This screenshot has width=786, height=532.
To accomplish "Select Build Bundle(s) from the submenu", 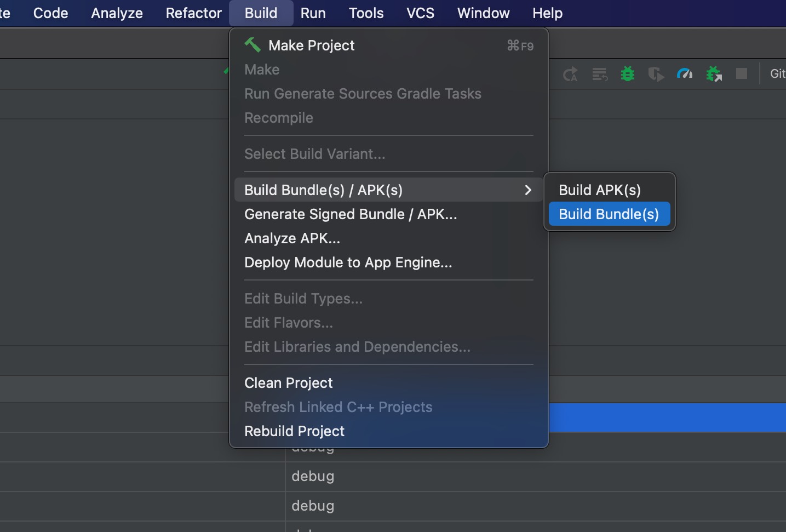I will tap(609, 214).
